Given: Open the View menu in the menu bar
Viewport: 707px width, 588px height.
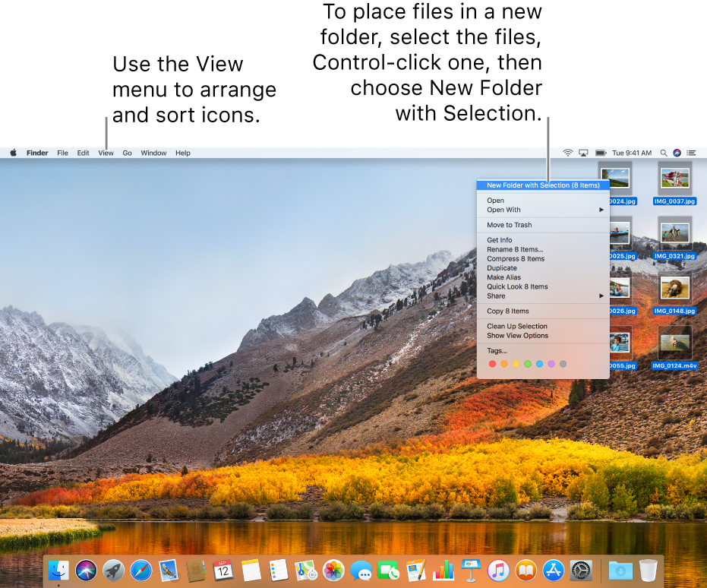Looking at the screenshot, I should (106, 153).
